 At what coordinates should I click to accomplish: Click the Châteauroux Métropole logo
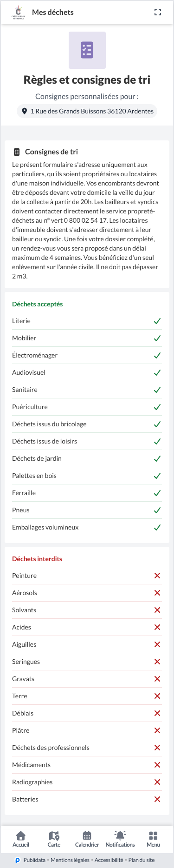coord(18,13)
